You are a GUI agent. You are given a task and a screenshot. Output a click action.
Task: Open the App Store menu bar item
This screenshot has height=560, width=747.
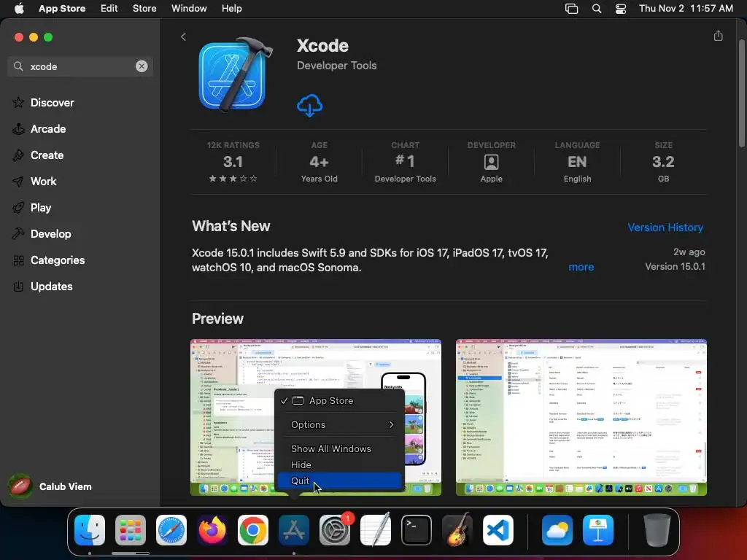[62, 9]
